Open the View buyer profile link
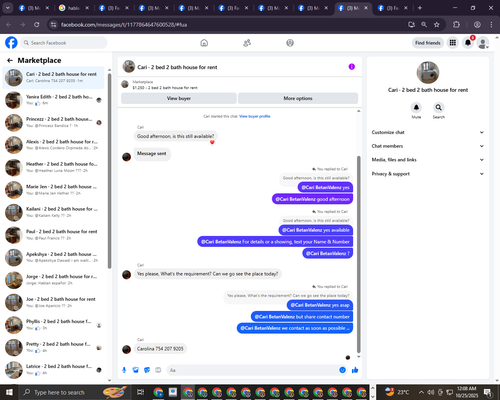The height and width of the screenshot is (400, 500). (255, 116)
